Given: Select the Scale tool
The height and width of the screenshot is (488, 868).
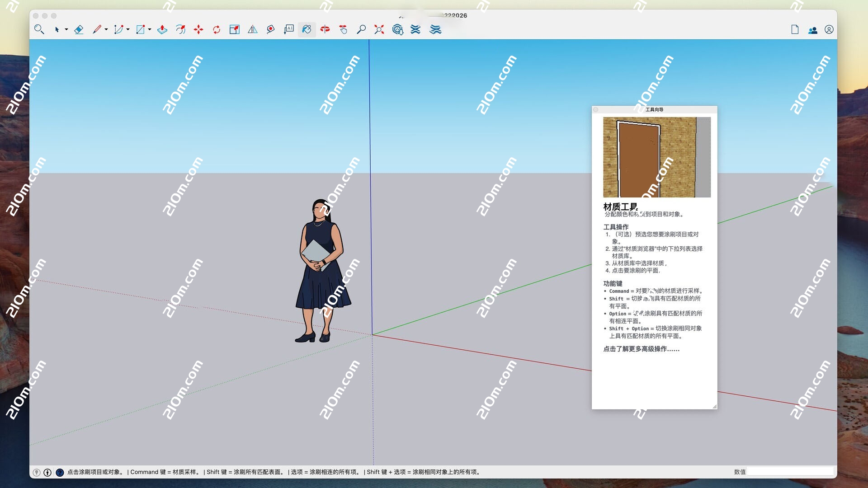Looking at the screenshot, I should pyautogui.click(x=235, y=30).
